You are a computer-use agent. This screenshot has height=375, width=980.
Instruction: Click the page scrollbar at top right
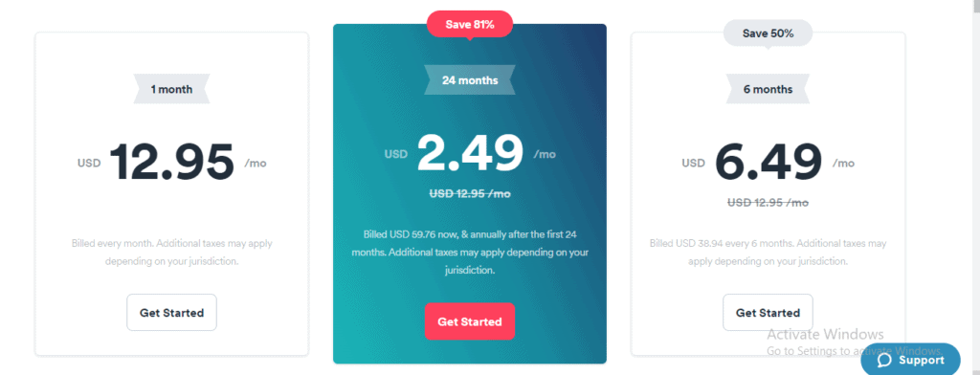pyautogui.click(x=975, y=7)
